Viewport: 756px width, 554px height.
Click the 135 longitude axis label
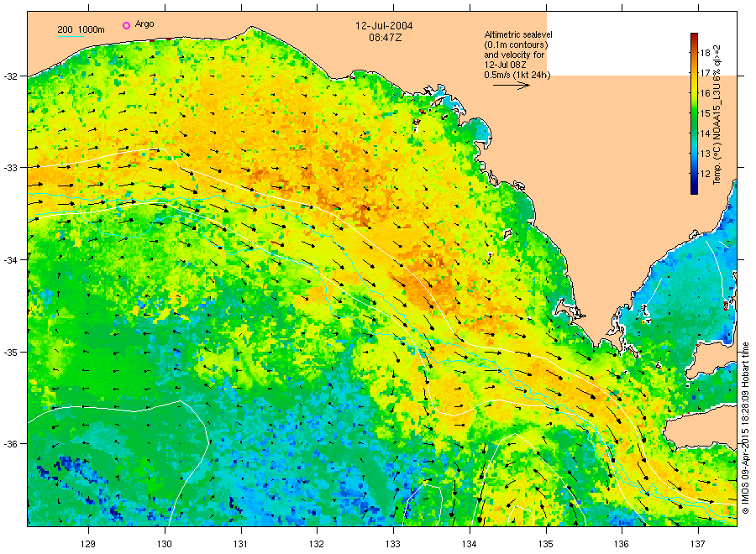coord(546,545)
